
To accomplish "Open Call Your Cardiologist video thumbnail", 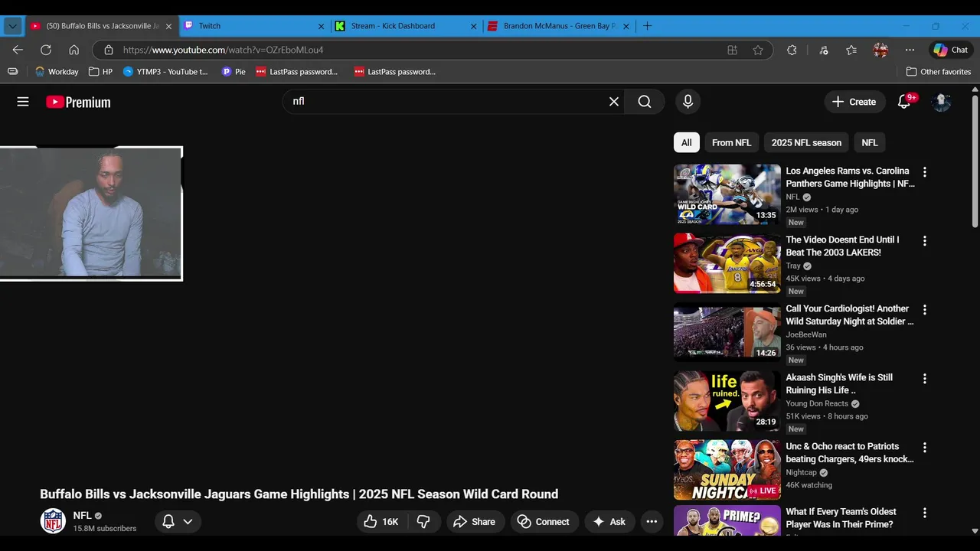I will 727,332.
